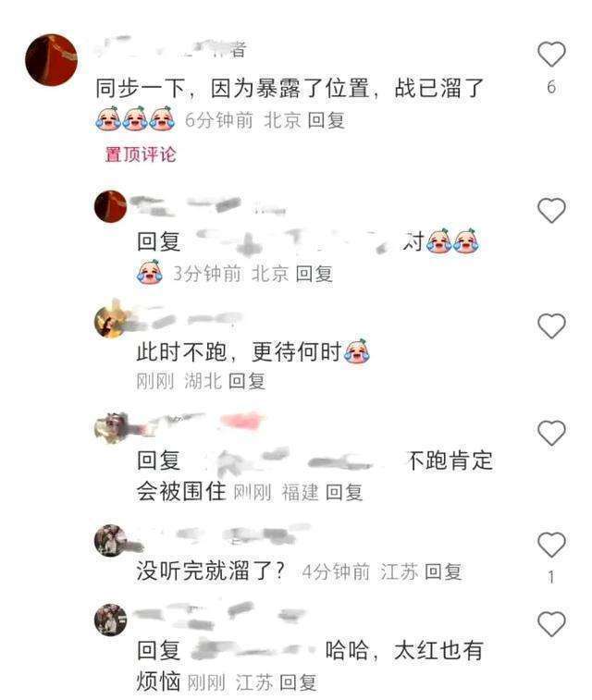This screenshot has width=592, height=700.
Task: Reply to the Hubei comment
Action: click(x=247, y=381)
